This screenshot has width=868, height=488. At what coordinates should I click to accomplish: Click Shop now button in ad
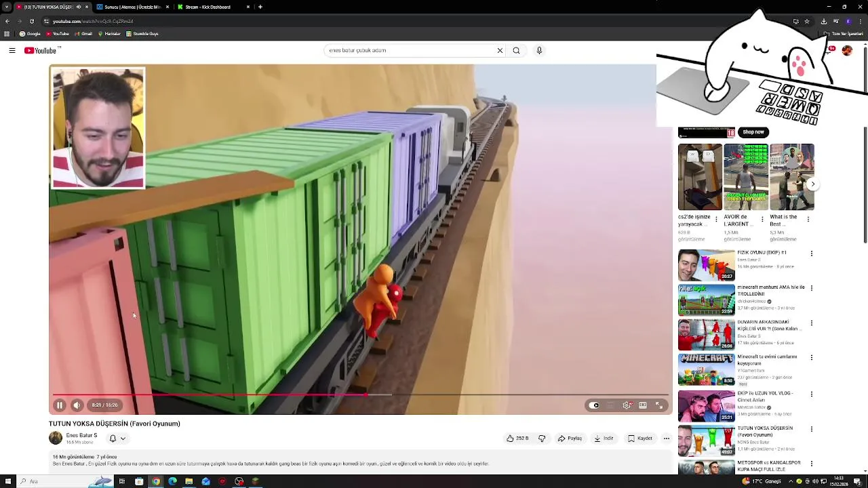[753, 132]
